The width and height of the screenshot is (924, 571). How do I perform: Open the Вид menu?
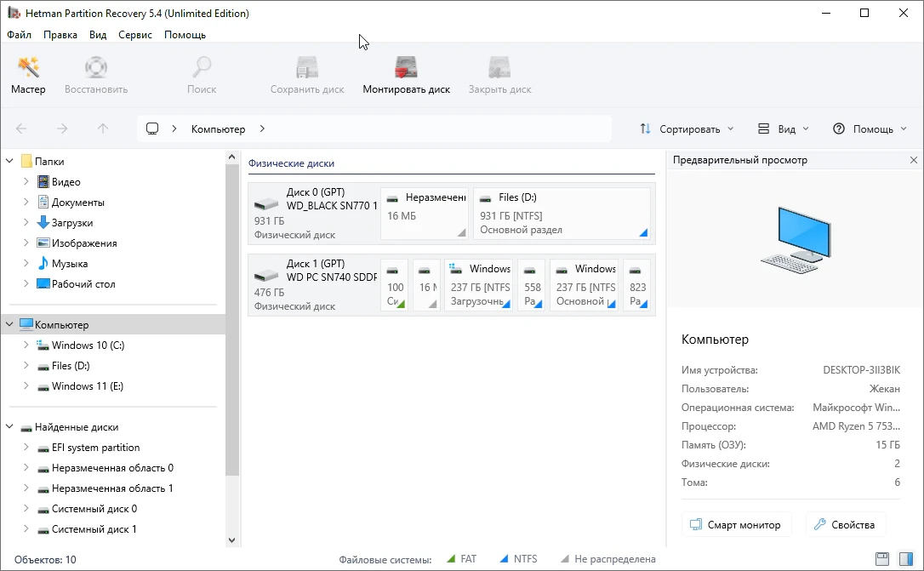98,35
